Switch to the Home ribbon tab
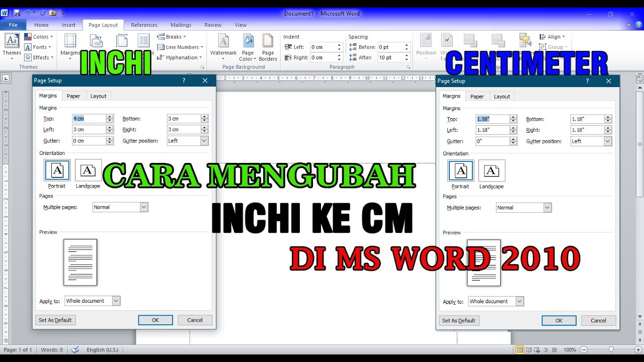Image resolution: width=644 pixels, height=362 pixels. pyautogui.click(x=41, y=25)
